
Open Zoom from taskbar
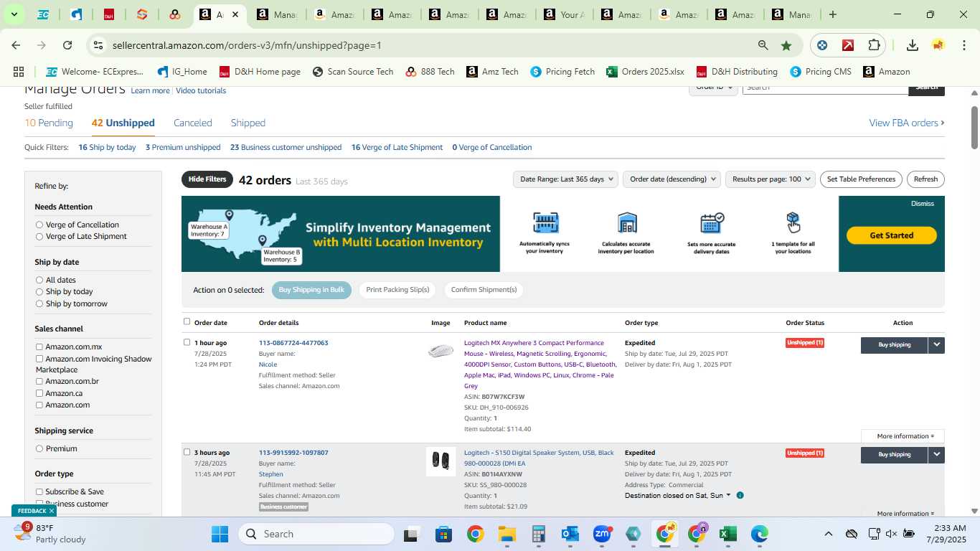point(602,534)
